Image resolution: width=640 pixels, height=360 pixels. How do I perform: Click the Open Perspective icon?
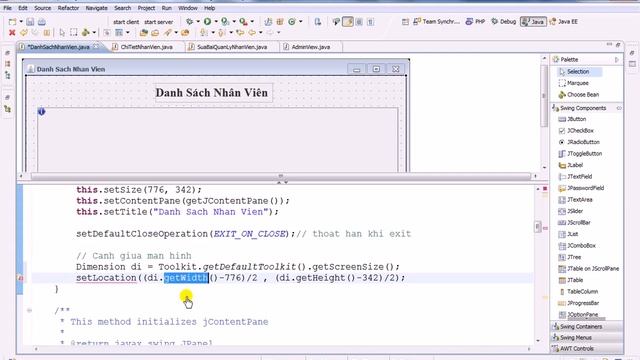[x=405, y=22]
